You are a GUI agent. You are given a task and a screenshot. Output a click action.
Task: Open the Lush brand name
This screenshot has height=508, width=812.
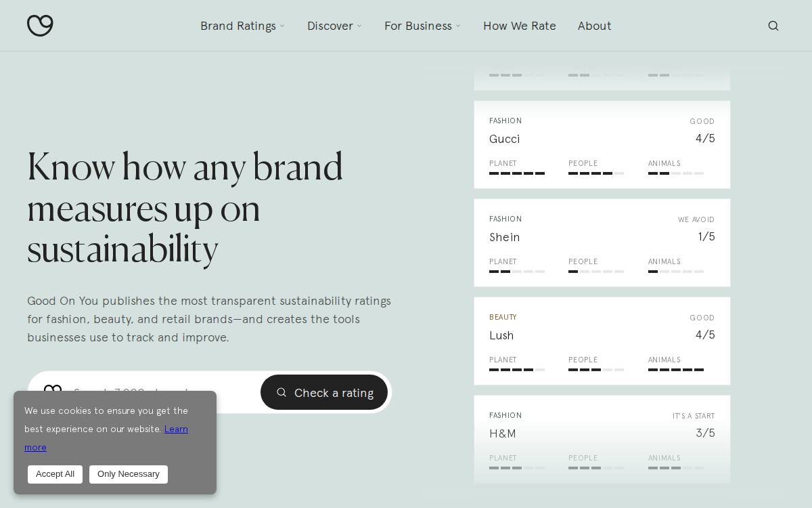(501, 335)
